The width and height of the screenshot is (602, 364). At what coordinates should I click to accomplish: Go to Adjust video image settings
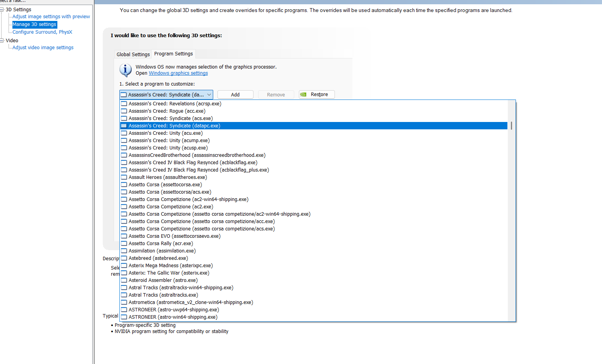pyautogui.click(x=43, y=48)
